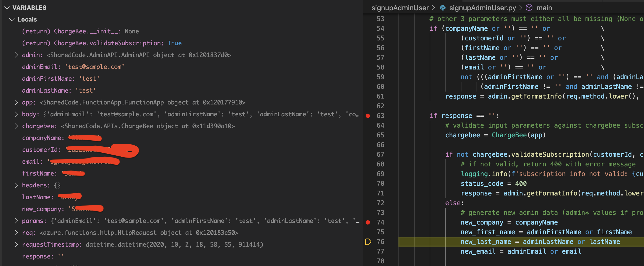The height and width of the screenshot is (266, 644).
Task: Expand the body variable
Action: pyautogui.click(x=16, y=114)
